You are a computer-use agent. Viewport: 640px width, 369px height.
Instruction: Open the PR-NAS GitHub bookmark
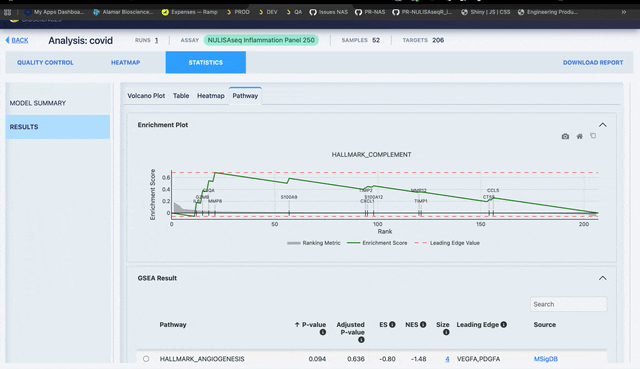(370, 12)
